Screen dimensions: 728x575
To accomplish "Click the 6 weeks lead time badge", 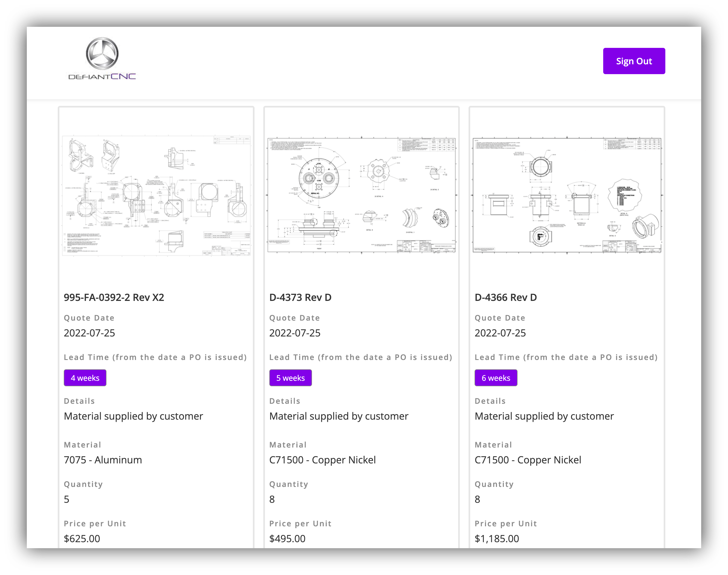I will (x=496, y=378).
